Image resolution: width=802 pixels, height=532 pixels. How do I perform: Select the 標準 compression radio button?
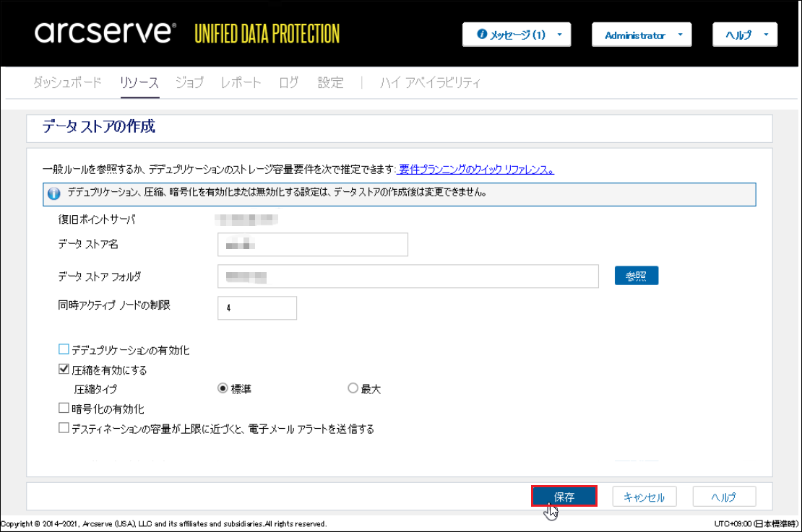(223, 388)
